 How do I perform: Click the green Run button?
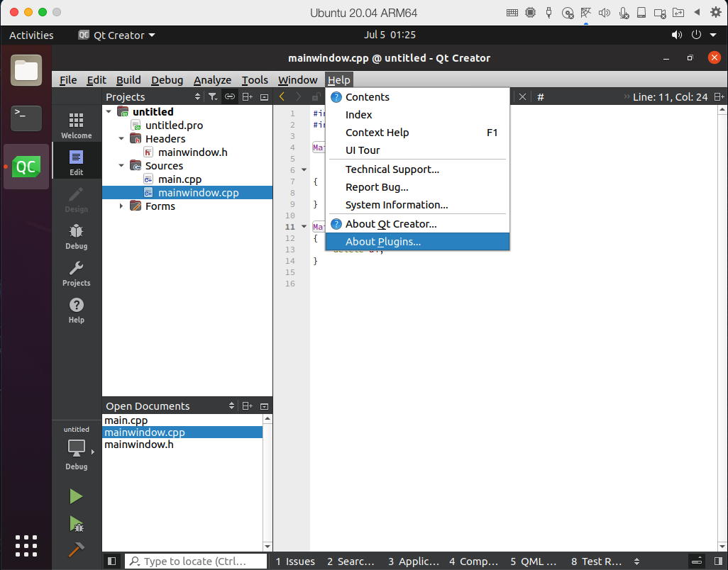(76, 496)
